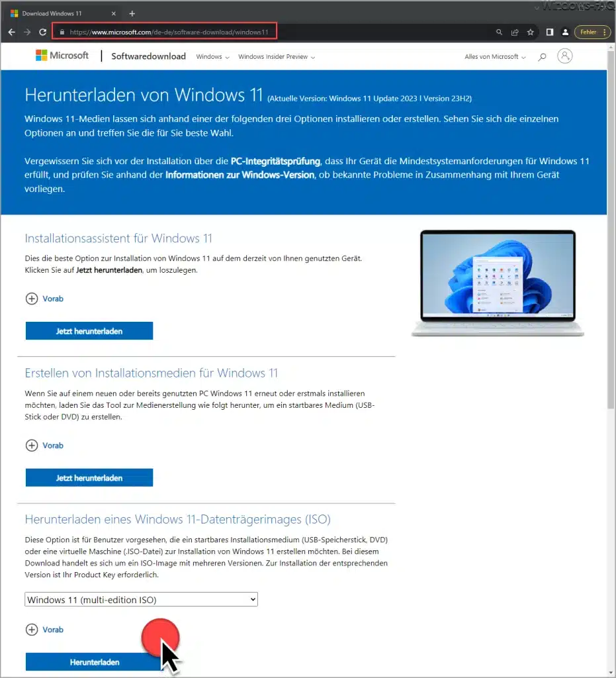Click the Installationsassistent für Windows 11 heading
Image resolution: width=616 pixels, height=678 pixels.
pos(118,238)
